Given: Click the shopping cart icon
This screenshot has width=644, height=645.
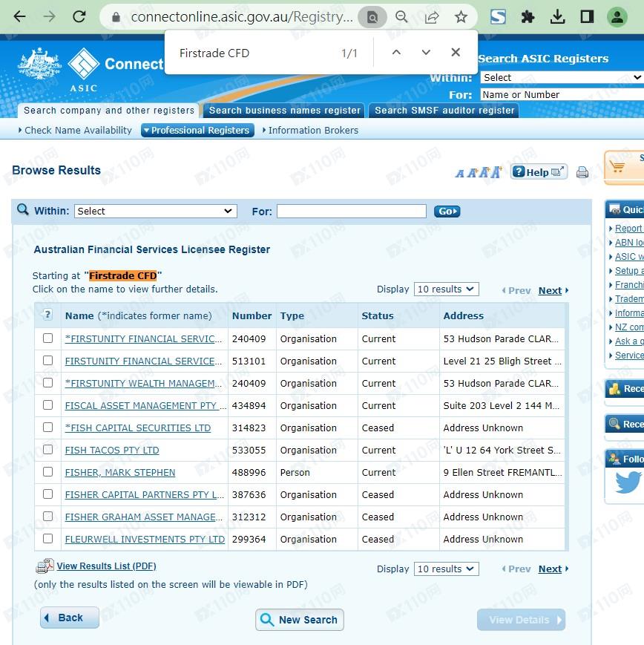Looking at the screenshot, I should [x=617, y=166].
